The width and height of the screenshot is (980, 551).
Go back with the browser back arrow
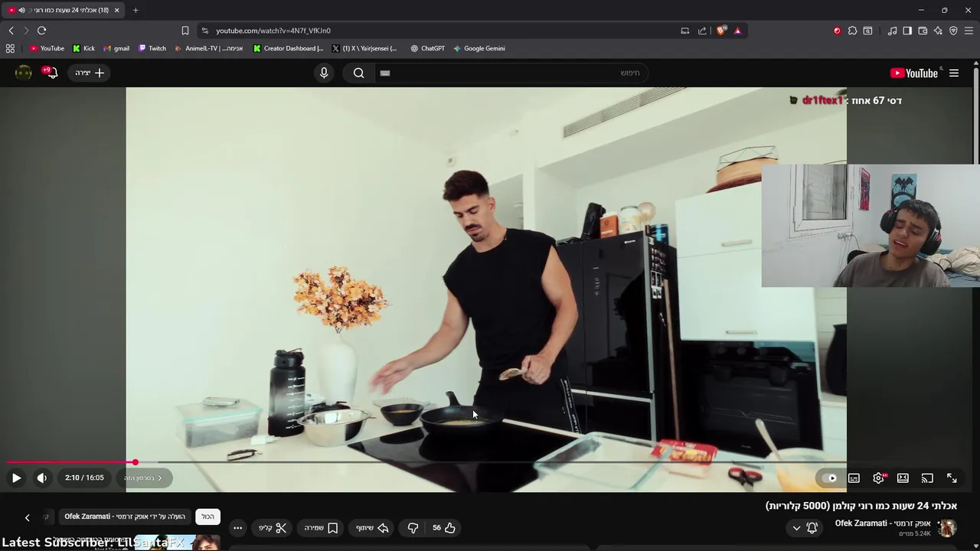11,31
